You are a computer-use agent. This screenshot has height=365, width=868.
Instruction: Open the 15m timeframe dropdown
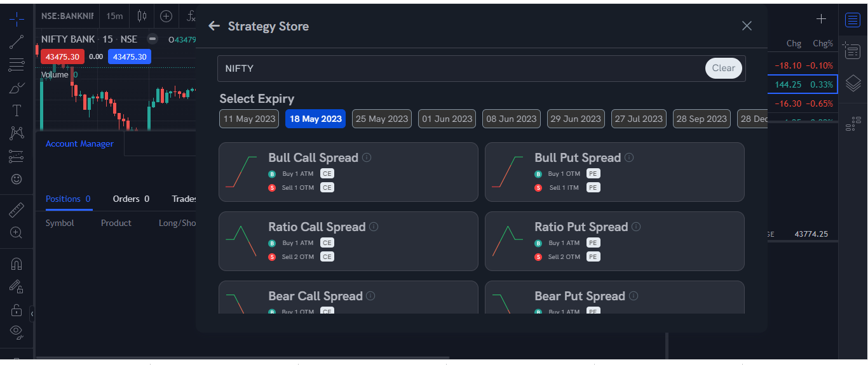pyautogui.click(x=114, y=16)
